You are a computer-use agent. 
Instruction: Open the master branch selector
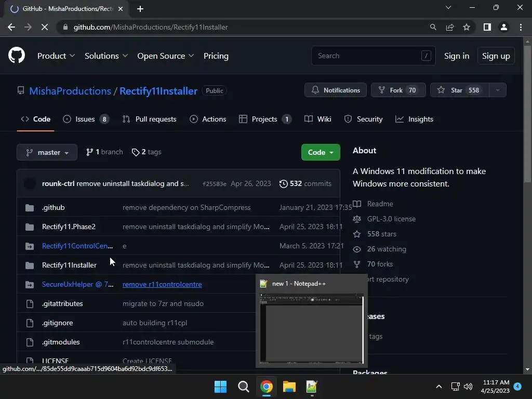(x=47, y=152)
